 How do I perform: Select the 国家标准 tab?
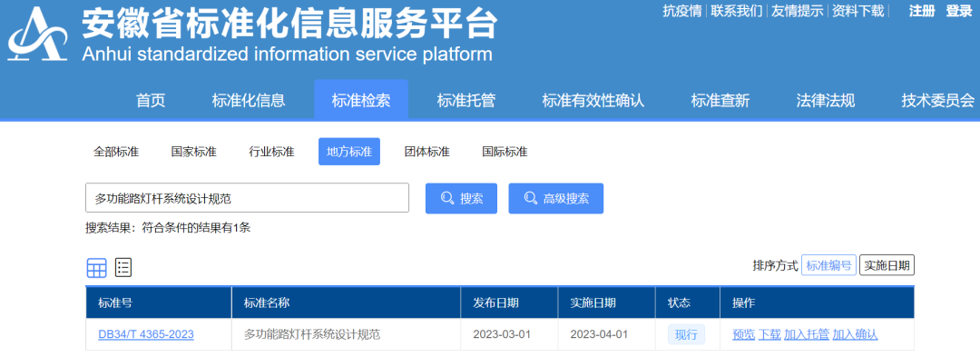pos(194,152)
